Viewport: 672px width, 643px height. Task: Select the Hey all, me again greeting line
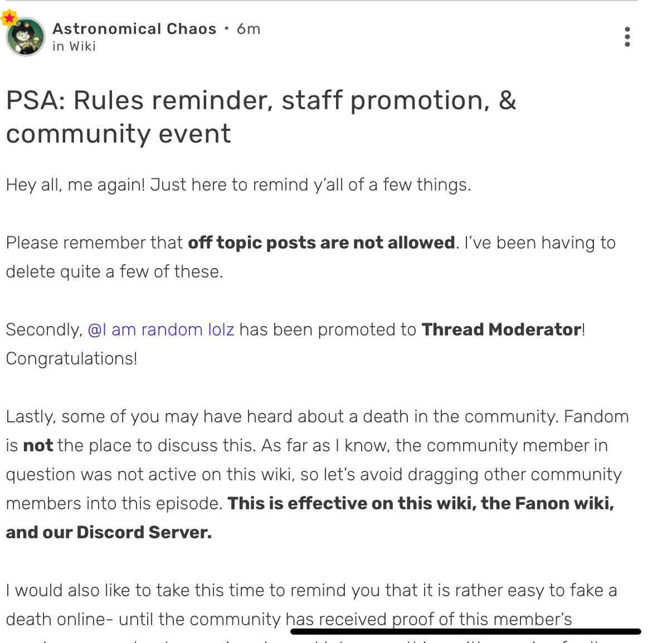click(238, 184)
